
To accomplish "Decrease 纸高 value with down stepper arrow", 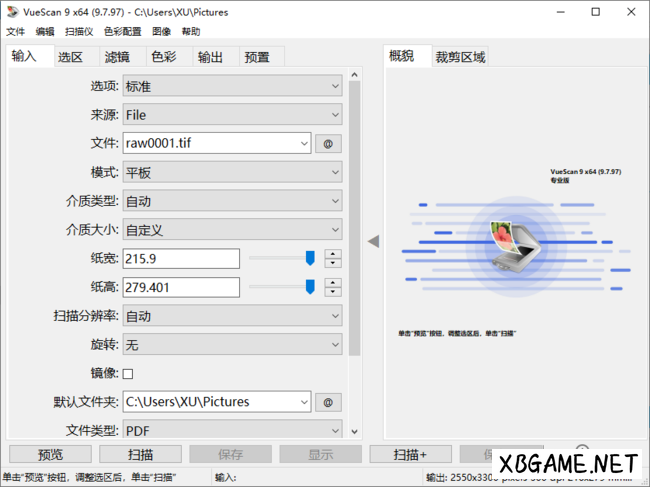I will (x=333, y=293).
